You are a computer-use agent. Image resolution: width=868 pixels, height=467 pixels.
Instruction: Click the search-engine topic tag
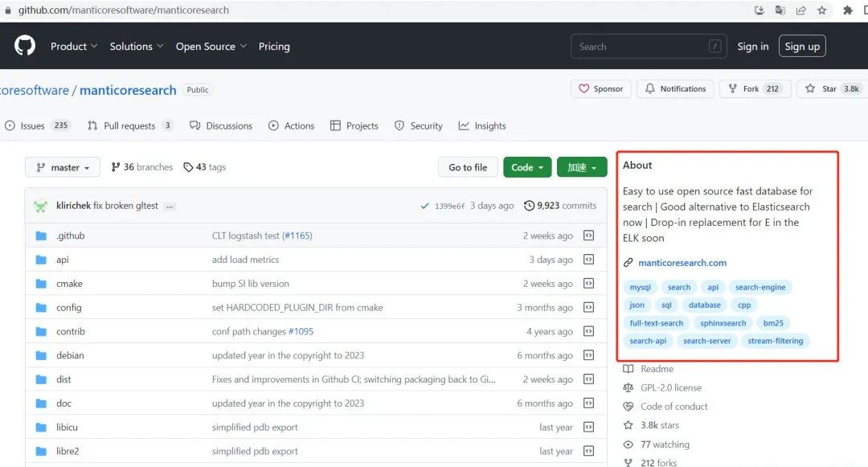760,287
